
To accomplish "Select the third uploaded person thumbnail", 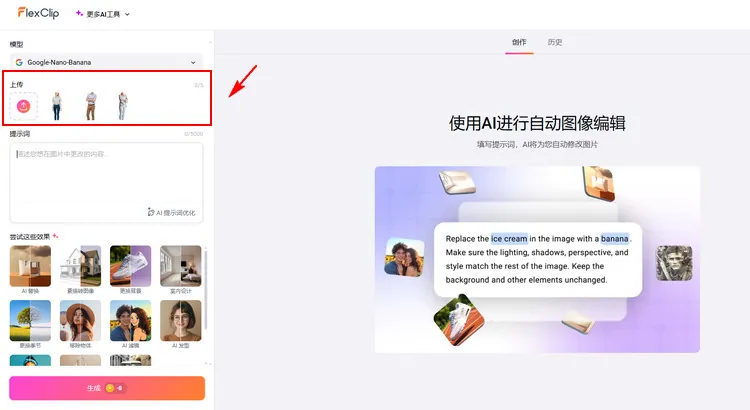I will pyautogui.click(x=122, y=105).
